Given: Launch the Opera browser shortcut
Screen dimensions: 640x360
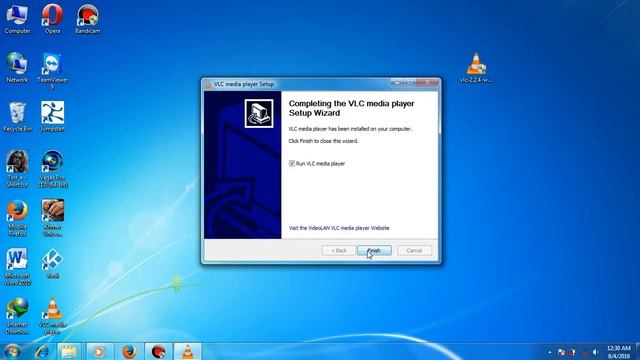Looking at the screenshot, I should [x=52, y=19].
